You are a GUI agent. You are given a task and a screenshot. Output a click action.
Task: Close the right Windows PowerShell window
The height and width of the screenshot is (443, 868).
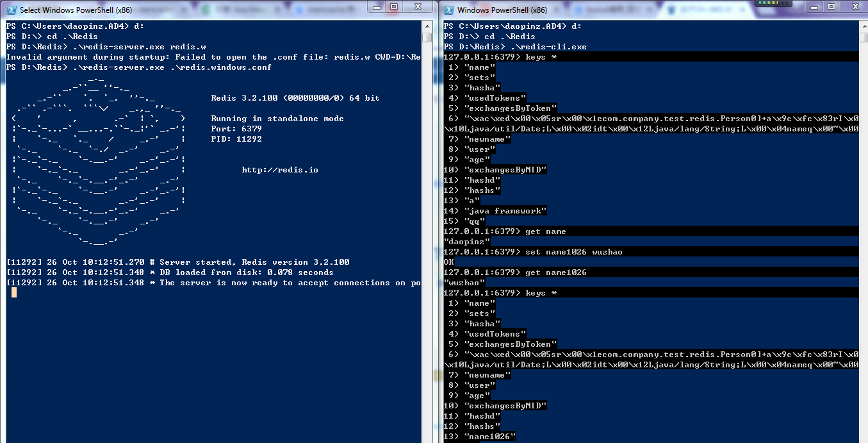click(853, 7)
